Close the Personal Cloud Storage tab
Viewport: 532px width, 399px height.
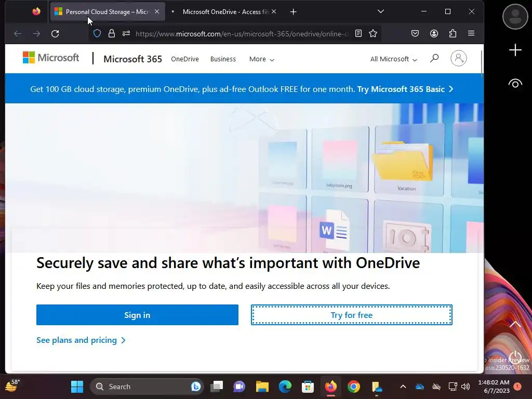point(157,11)
